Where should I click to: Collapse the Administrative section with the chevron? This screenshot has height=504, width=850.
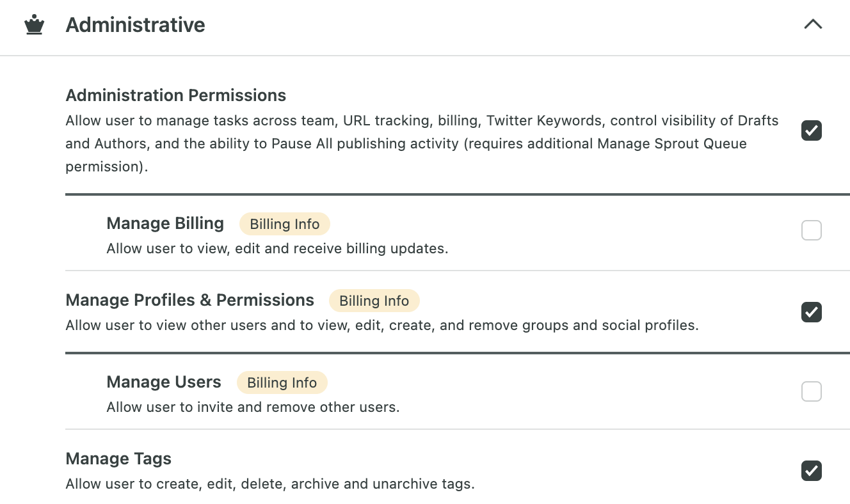813,24
